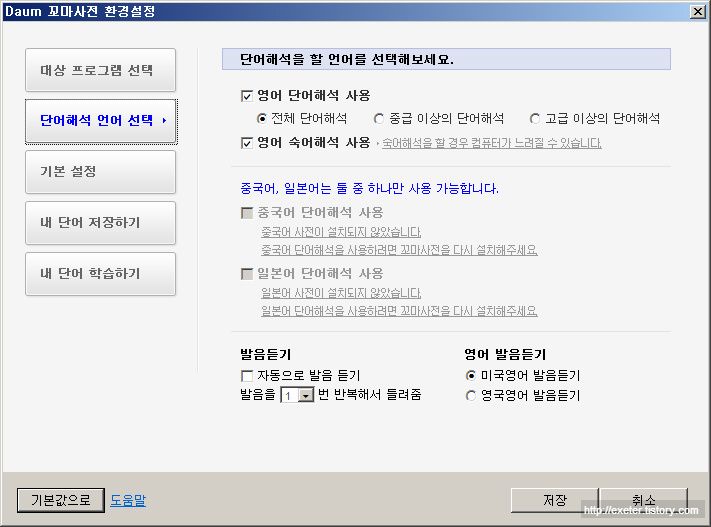Go to the 내 단어 학습하기 tab
This screenshot has height=527, width=711.
point(100,273)
